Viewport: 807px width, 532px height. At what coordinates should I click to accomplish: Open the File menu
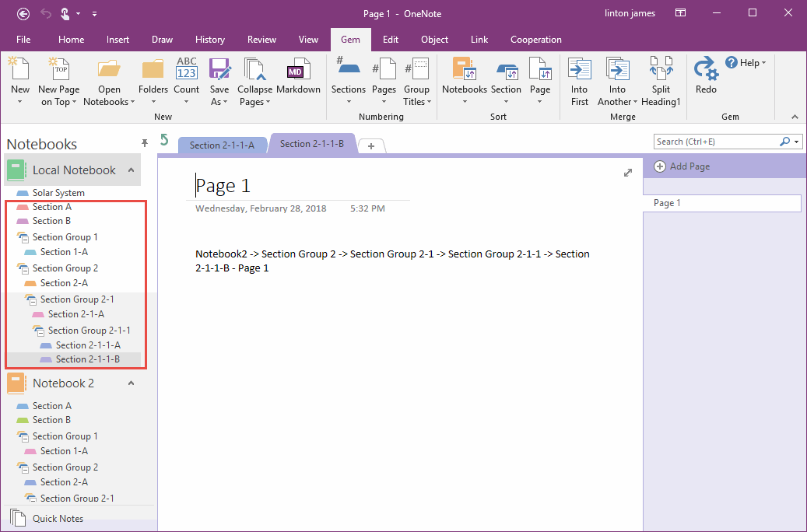23,40
